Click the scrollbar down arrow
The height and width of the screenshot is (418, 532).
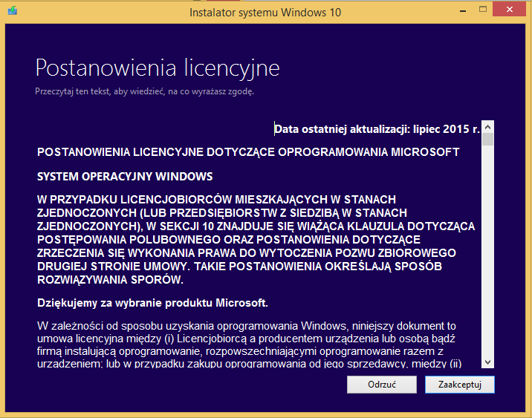pyautogui.click(x=487, y=362)
